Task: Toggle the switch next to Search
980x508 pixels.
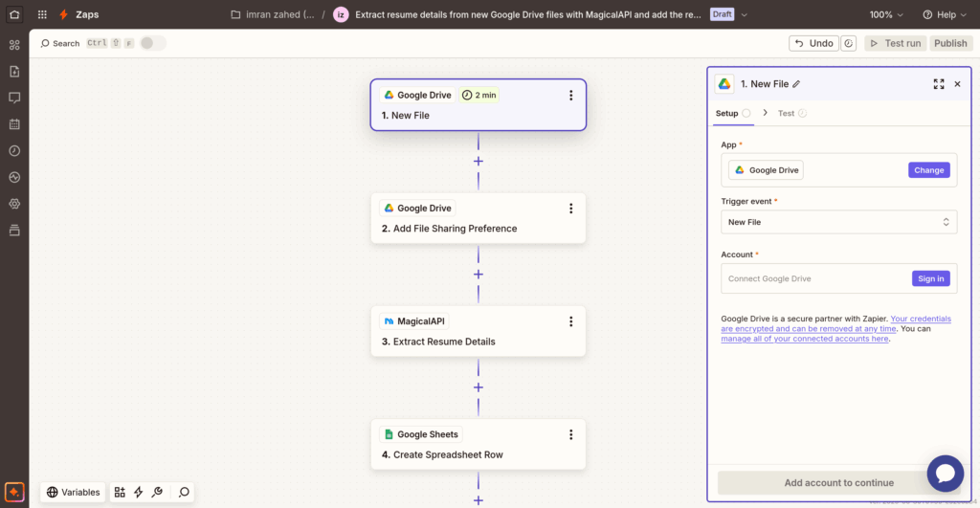Action: (152, 43)
